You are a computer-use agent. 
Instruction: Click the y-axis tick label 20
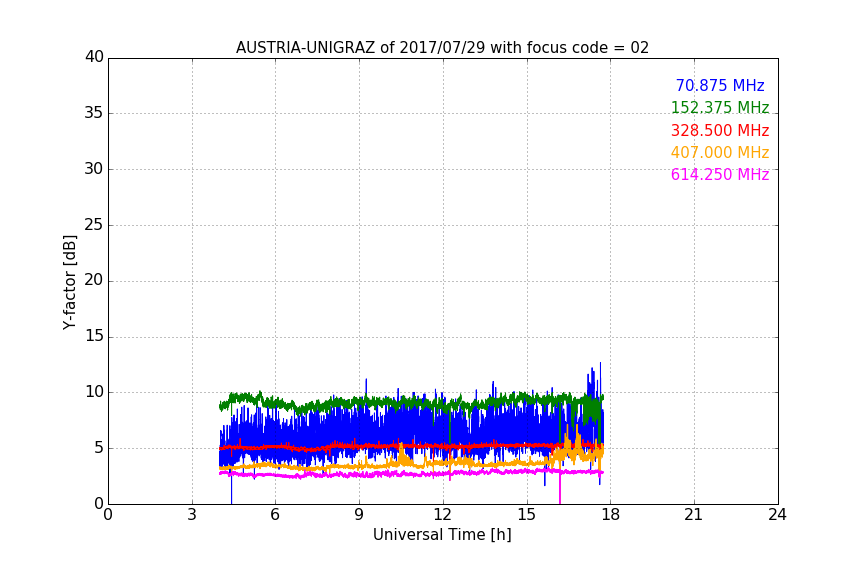pyautogui.click(x=94, y=280)
